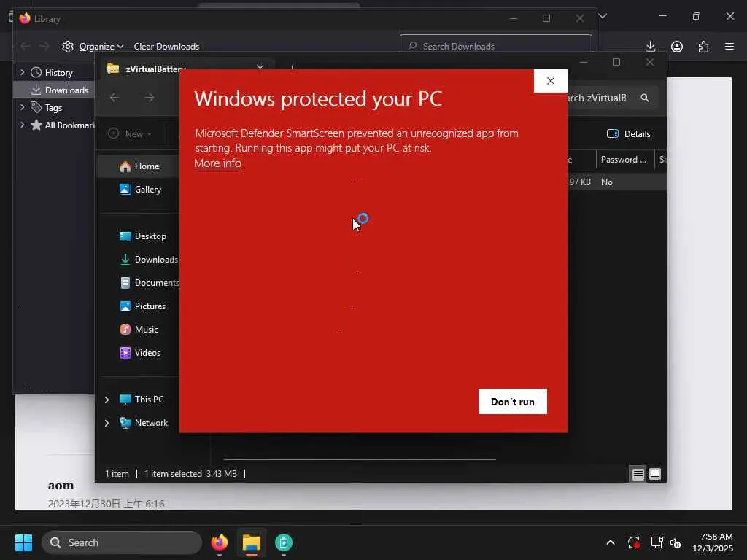Open Firefox list all tabs chevron
The image size is (747, 560).
tap(603, 16)
